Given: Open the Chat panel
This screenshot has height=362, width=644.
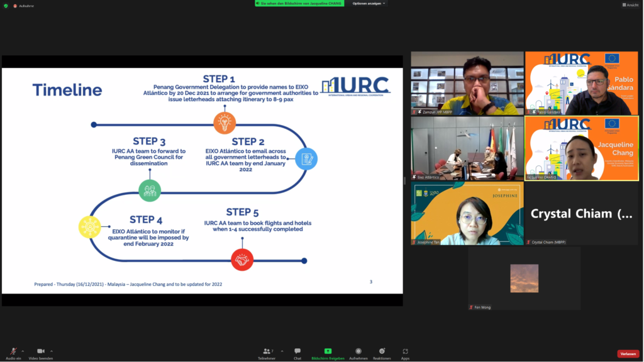Looking at the screenshot, I should pyautogui.click(x=297, y=353).
